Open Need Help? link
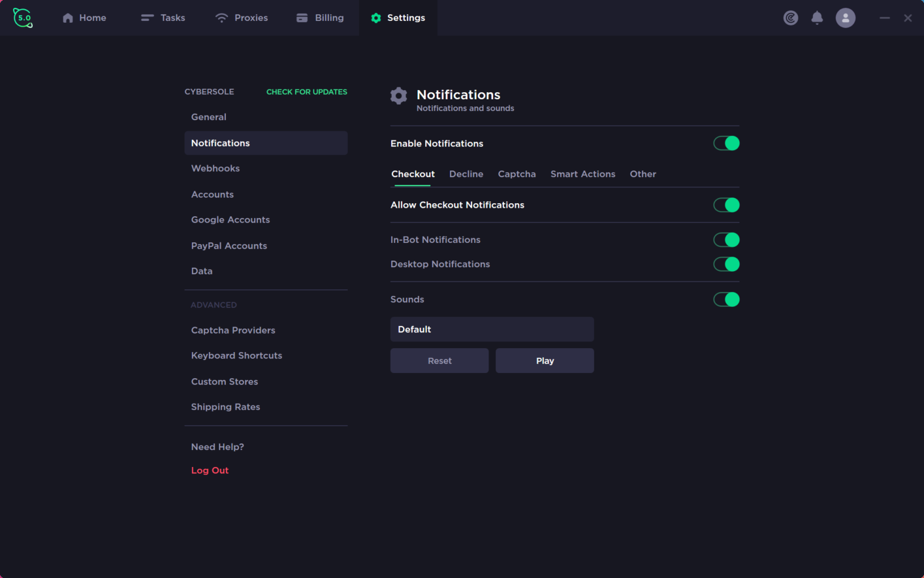 tap(217, 447)
